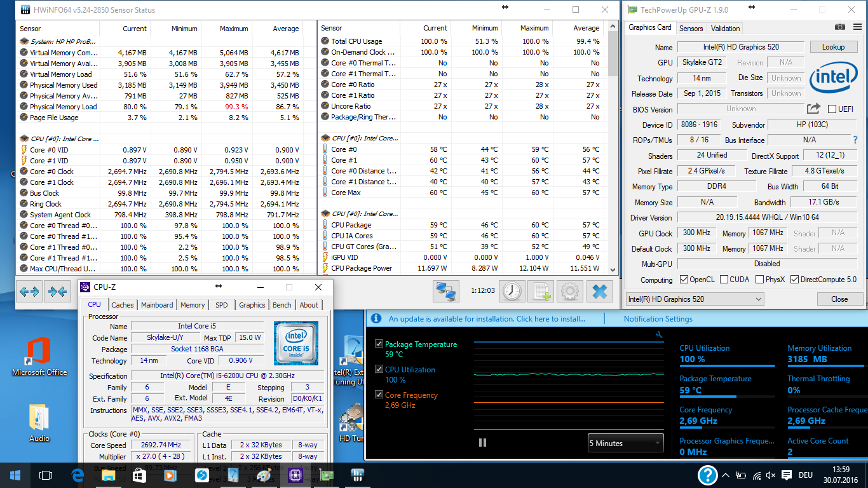Open the Bench tab in CPU-Z

coord(282,305)
